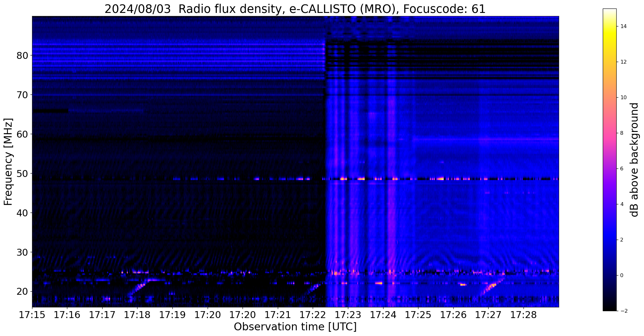Image resolution: width=644 pixels, height=336 pixels.
Task: Click the 17:25 time tick label
Action: pos(418,315)
